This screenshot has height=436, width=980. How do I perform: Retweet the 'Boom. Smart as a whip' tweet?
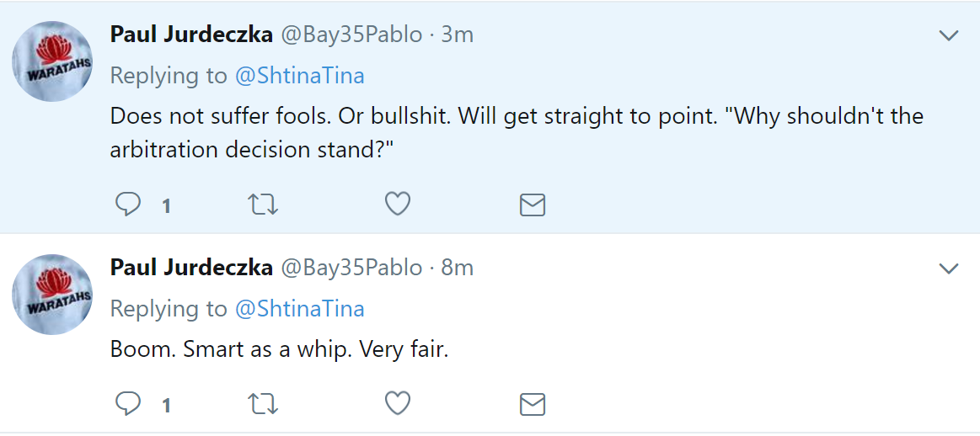click(263, 404)
